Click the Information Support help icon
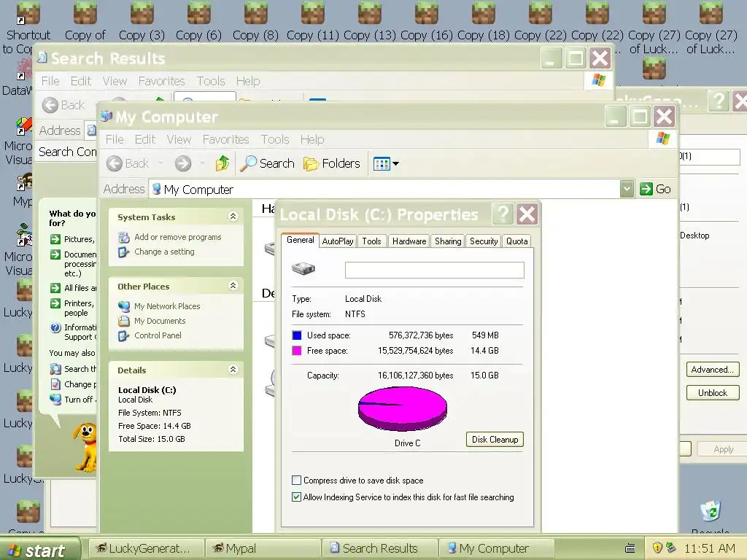The height and width of the screenshot is (560, 747). (x=55, y=327)
